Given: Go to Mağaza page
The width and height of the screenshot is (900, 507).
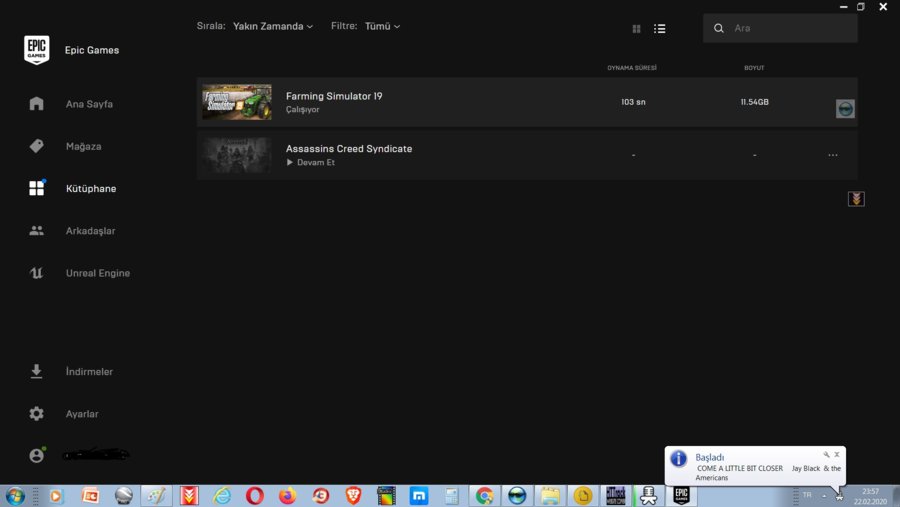Looking at the screenshot, I should click(x=83, y=146).
